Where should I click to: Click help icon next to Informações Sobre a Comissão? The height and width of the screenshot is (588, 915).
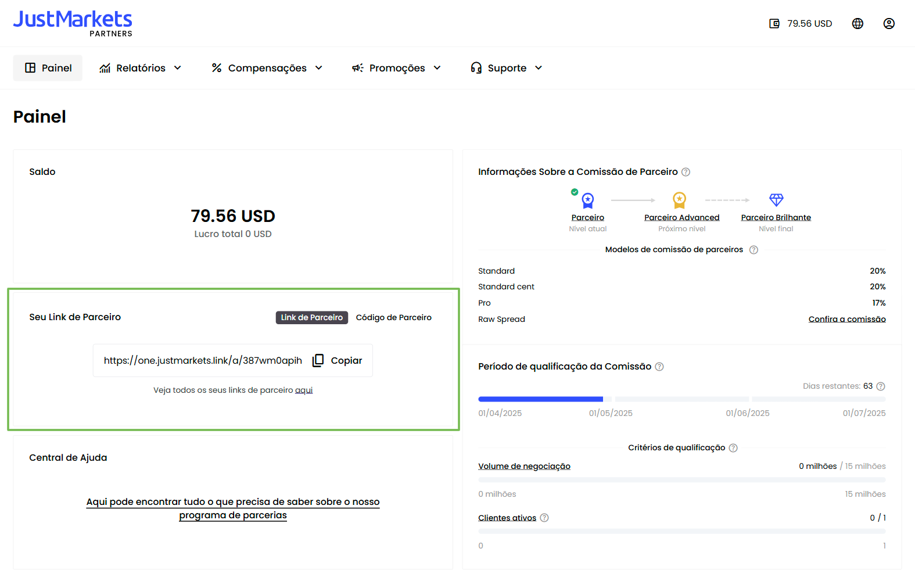click(x=686, y=172)
